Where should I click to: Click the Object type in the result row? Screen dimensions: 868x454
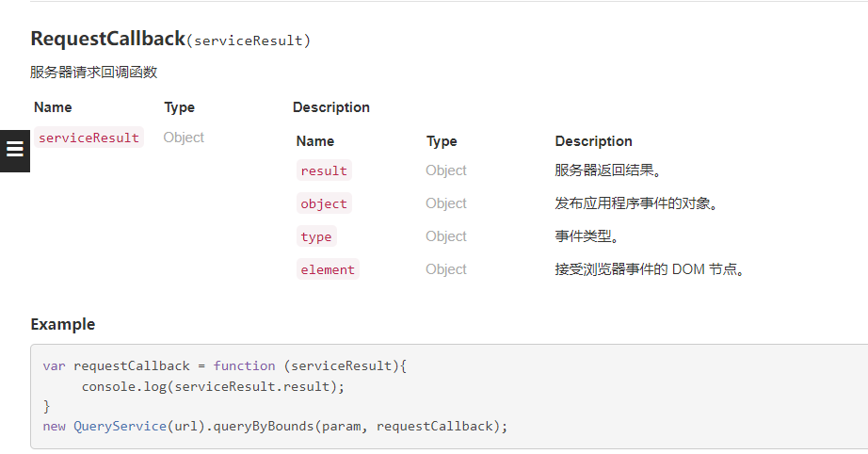(445, 170)
